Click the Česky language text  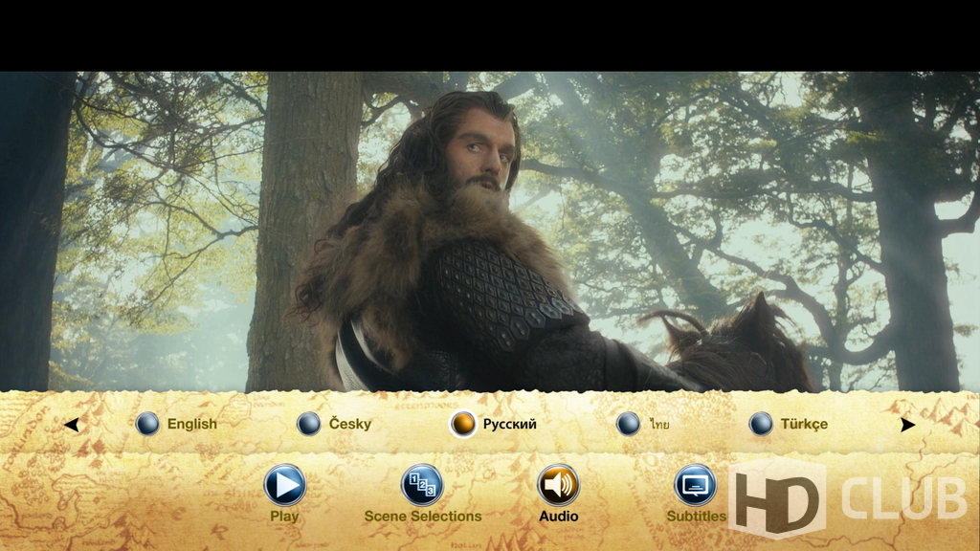pos(350,424)
